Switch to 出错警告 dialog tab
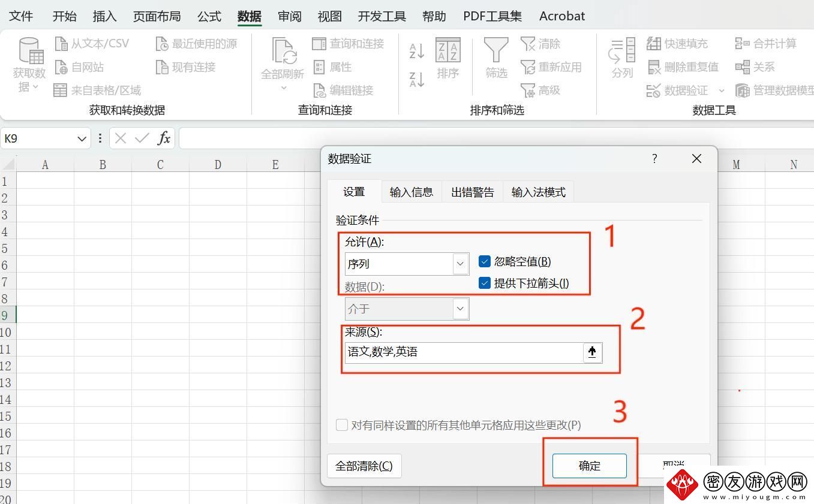The width and height of the screenshot is (814, 504). (473, 192)
